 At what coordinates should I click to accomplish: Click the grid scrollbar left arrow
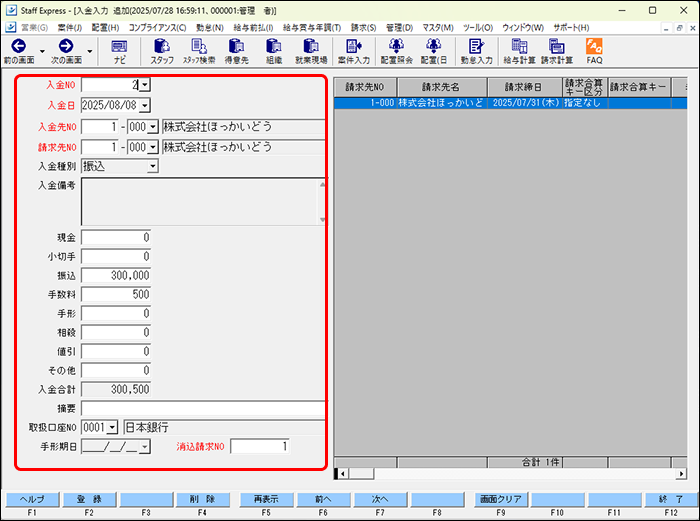pyautogui.click(x=342, y=474)
